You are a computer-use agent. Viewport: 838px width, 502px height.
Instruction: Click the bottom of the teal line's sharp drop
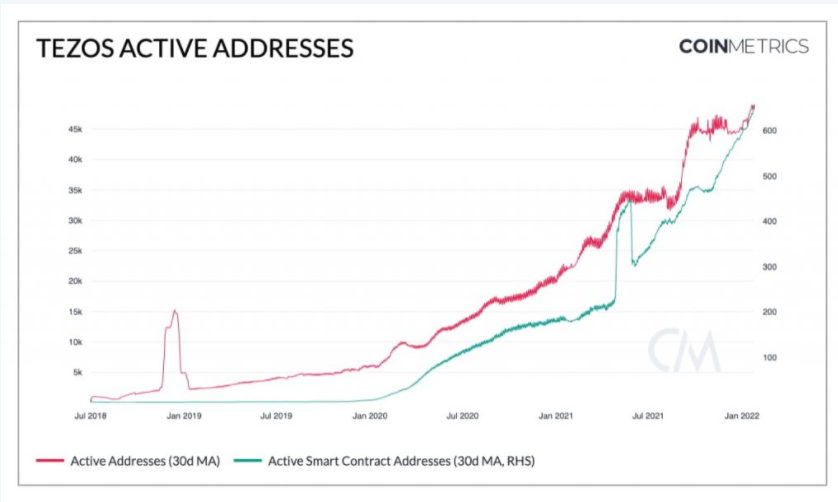pyautogui.click(x=634, y=265)
